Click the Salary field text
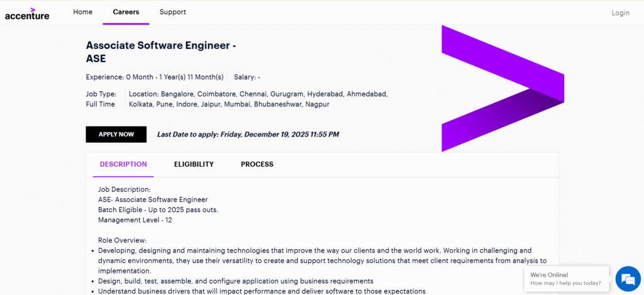 (247, 77)
